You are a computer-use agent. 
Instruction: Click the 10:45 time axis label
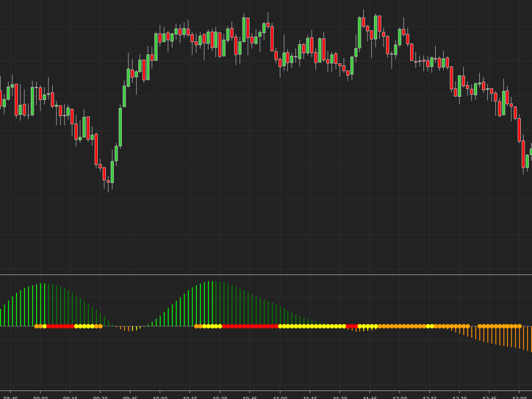click(250, 397)
